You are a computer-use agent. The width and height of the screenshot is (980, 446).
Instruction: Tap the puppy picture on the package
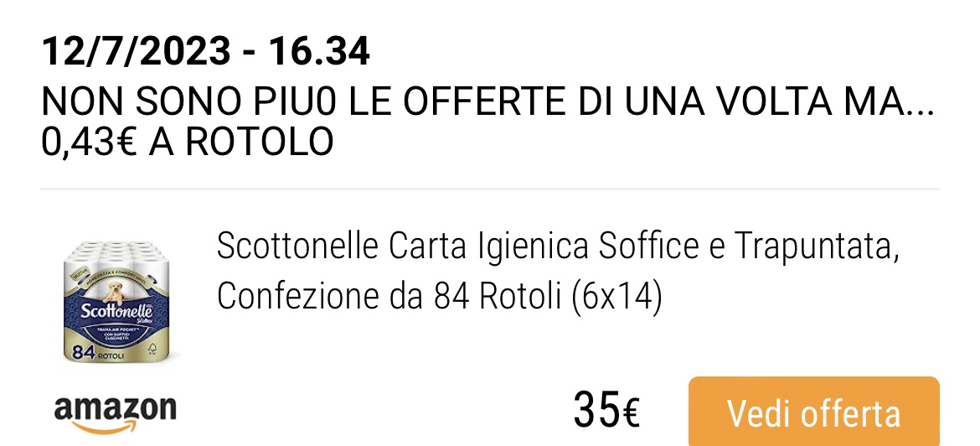pos(116,292)
